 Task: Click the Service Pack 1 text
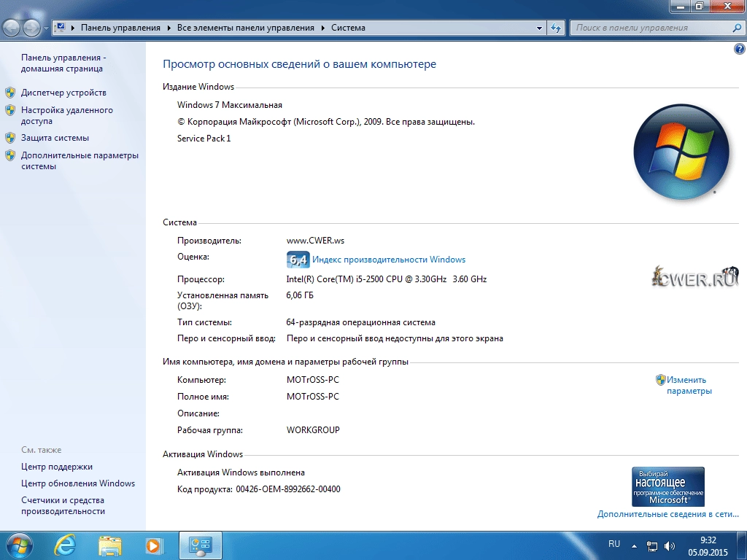tap(204, 138)
